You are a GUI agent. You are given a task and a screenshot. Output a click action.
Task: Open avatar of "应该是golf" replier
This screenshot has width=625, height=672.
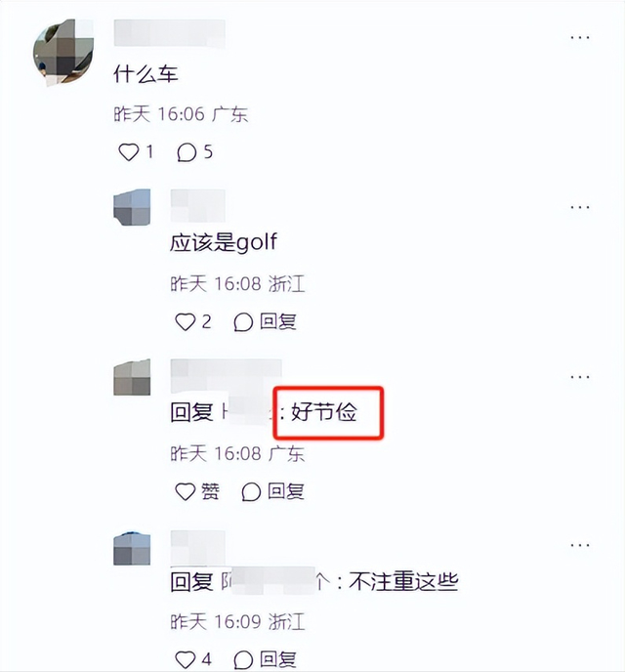tap(132, 207)
